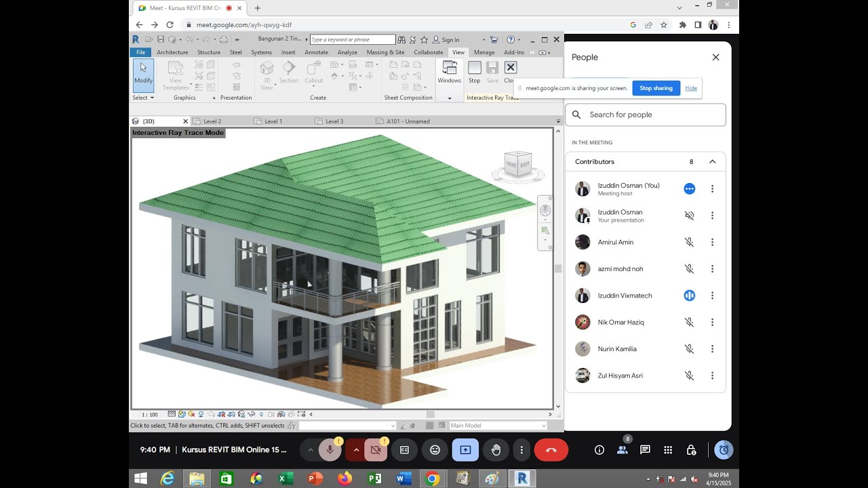
Task: Click the Stop sharing button
Action: pyautogui.click(x=656, y=88)
